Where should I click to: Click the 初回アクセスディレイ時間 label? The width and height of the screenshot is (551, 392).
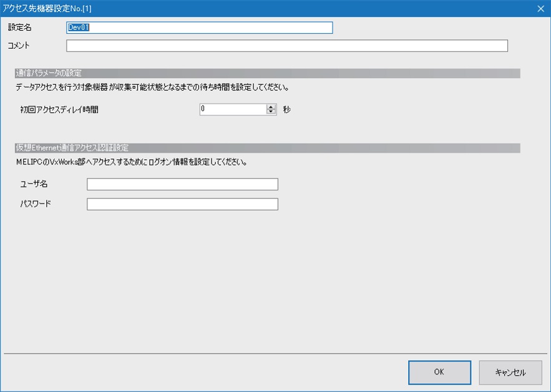click(59, 109)
